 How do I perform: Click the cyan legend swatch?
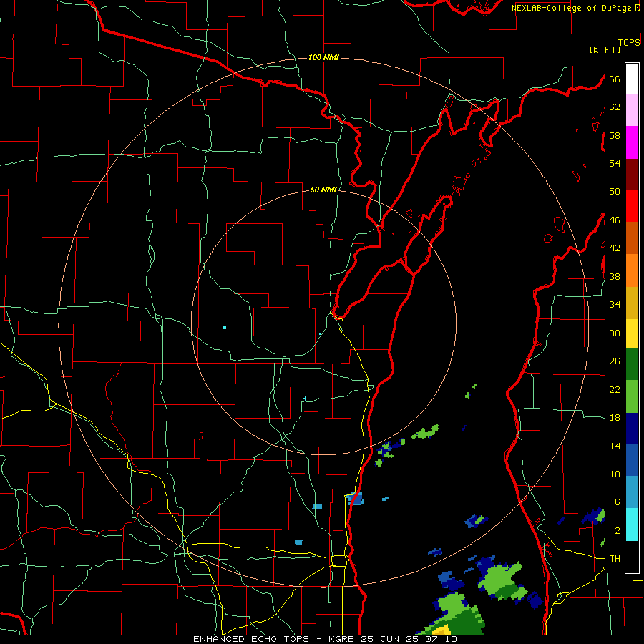point(632,525)
